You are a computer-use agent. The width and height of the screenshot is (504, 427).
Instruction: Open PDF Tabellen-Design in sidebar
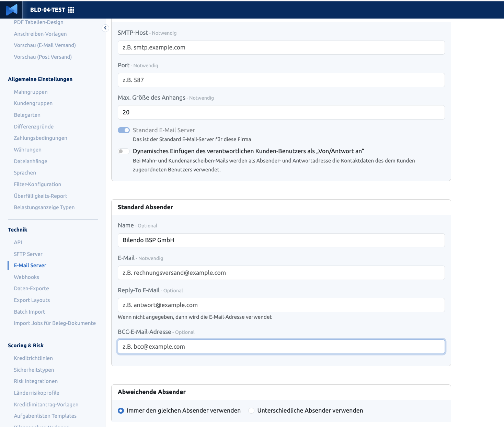coord(38,22)
